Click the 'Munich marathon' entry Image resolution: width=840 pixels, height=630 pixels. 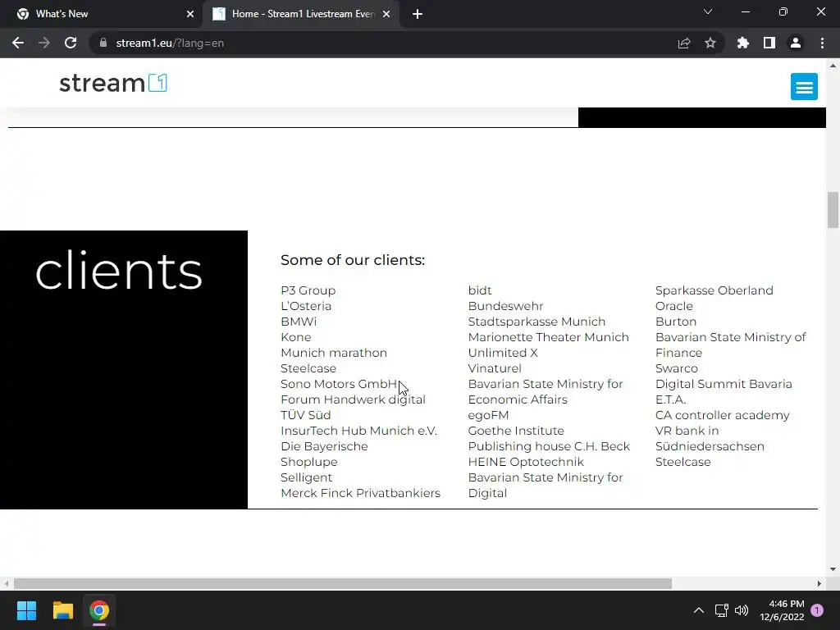point(334,353)
